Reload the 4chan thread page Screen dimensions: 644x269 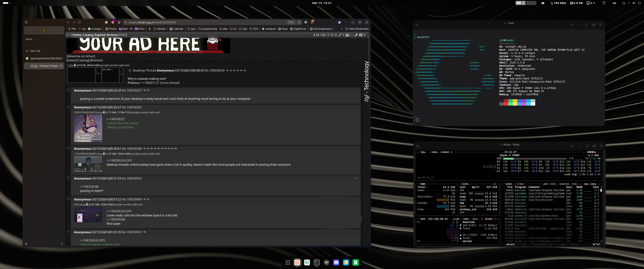point(79,22)
